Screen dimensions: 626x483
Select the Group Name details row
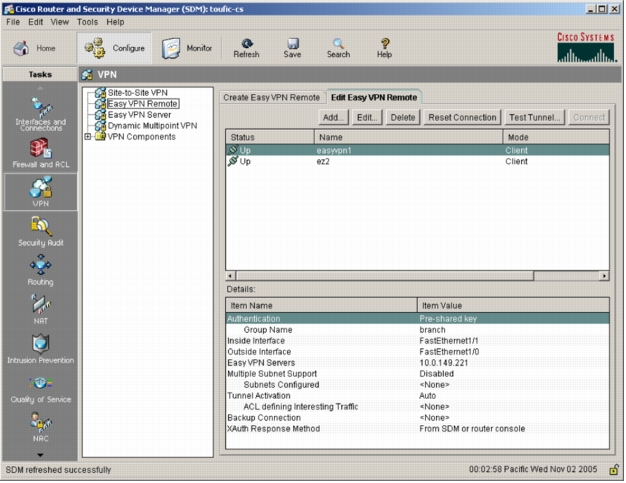coord(417,330)
